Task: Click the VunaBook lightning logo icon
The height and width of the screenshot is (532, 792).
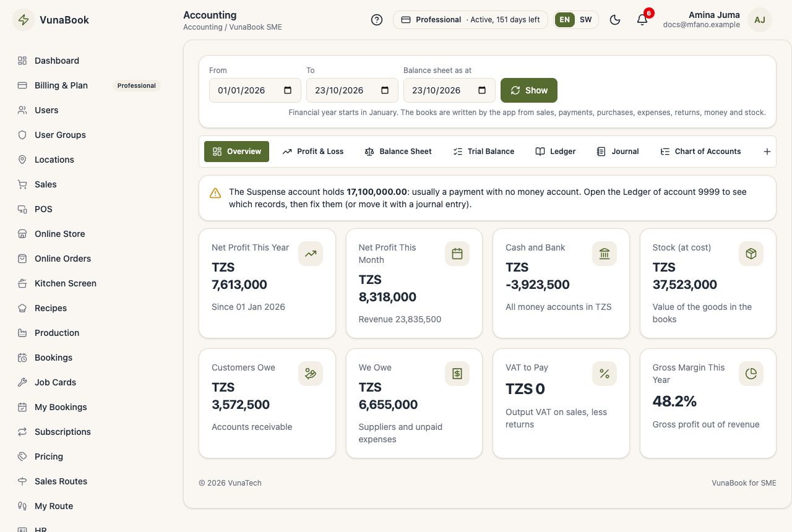Action: click(x=24, y=20)
